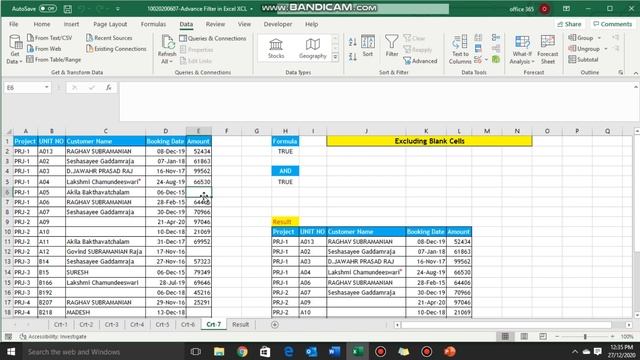The width and height of the screenshot is (640, 360).
Task: Click From Web import
Action: click(44, 49)
